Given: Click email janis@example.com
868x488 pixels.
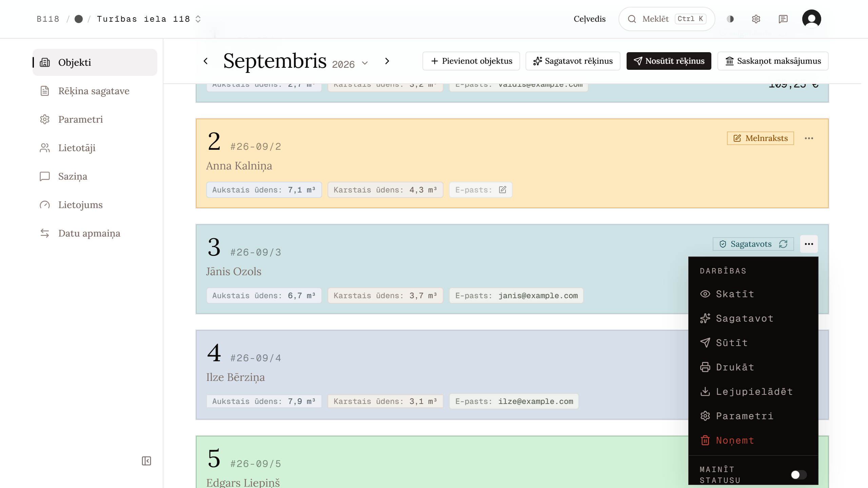Looking at the screenshot, I should tap(538, 296).
